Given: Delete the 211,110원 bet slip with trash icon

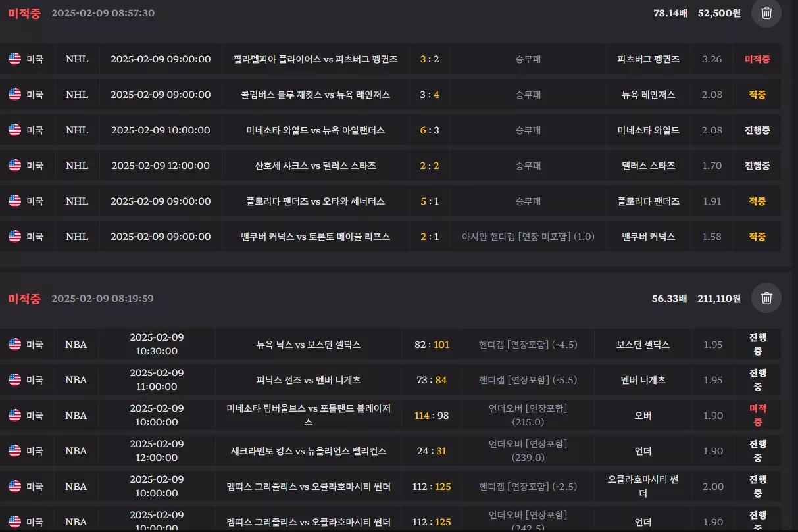Looking at the screenshot, I should [766, 299].
